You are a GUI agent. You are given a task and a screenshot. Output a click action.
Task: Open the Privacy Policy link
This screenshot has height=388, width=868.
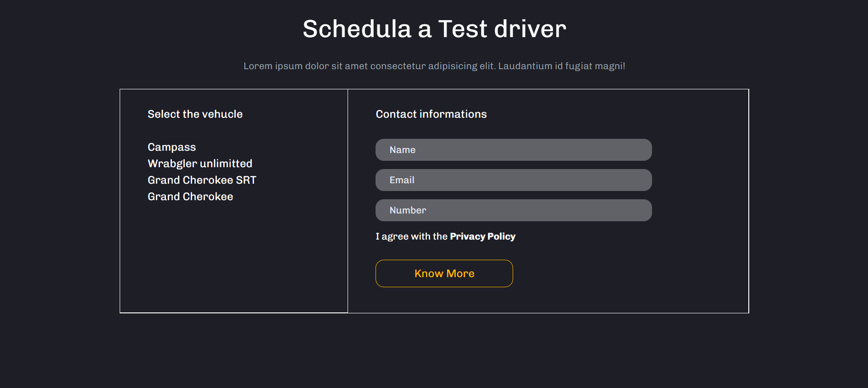(482, 236)
